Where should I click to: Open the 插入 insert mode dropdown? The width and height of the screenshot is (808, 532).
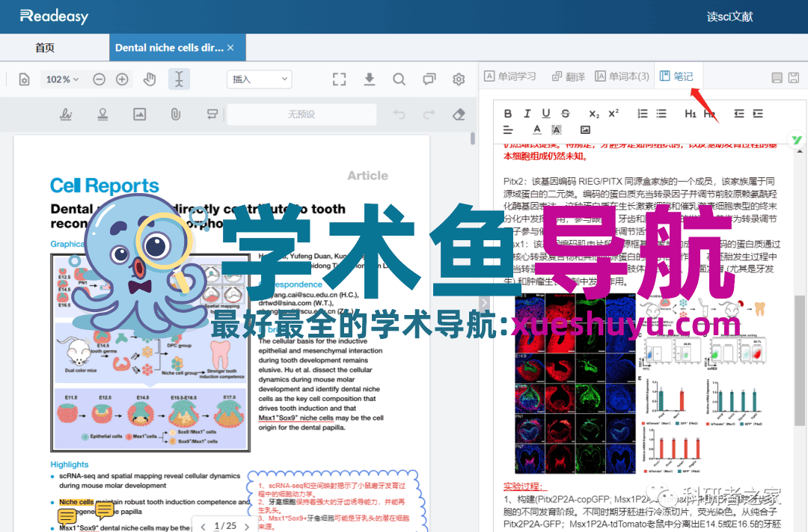click(x=258, y=79)
